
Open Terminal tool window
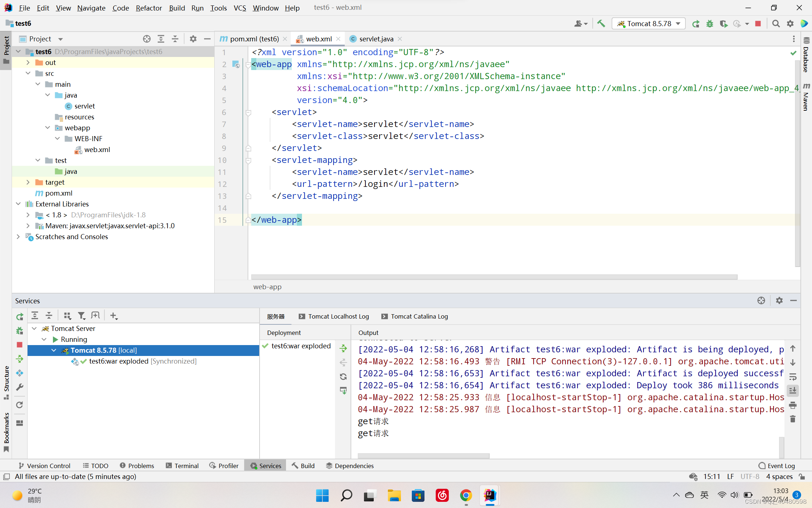(182, 466)
